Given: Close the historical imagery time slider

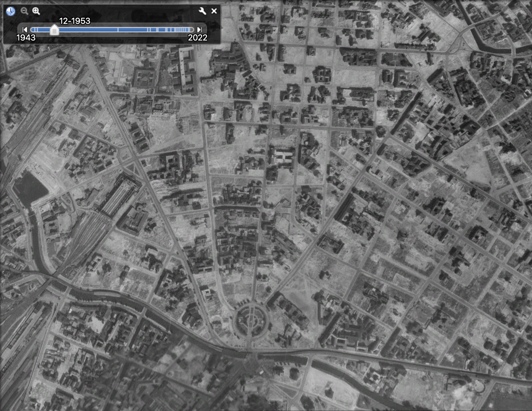Looking at the screenshot, I should 214,11.
